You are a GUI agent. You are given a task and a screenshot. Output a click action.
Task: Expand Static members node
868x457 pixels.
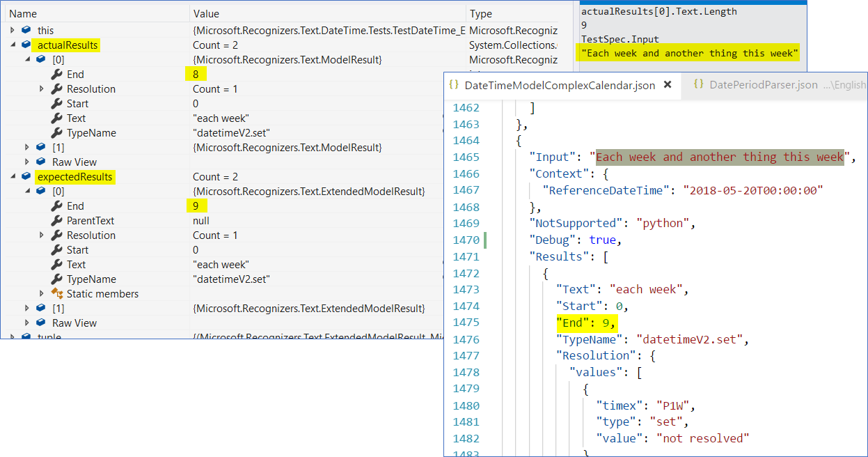[x=42, y=293]
